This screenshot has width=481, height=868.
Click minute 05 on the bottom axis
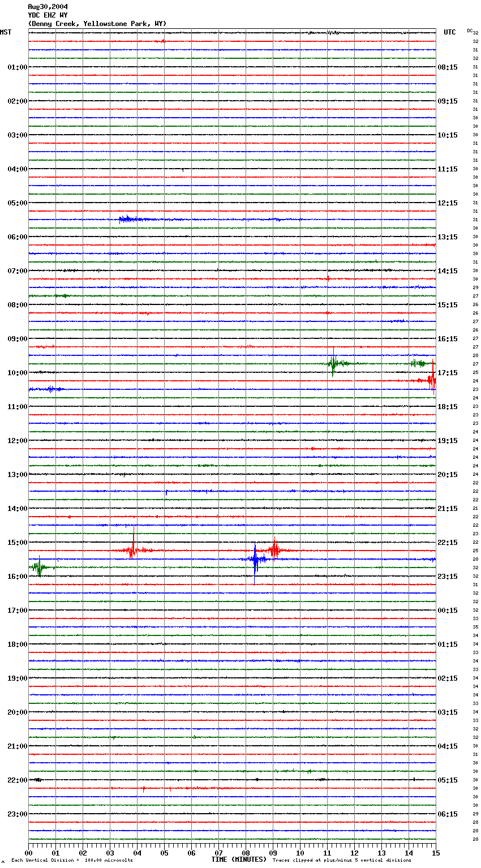pyautogui.click(x=164, y=853)
